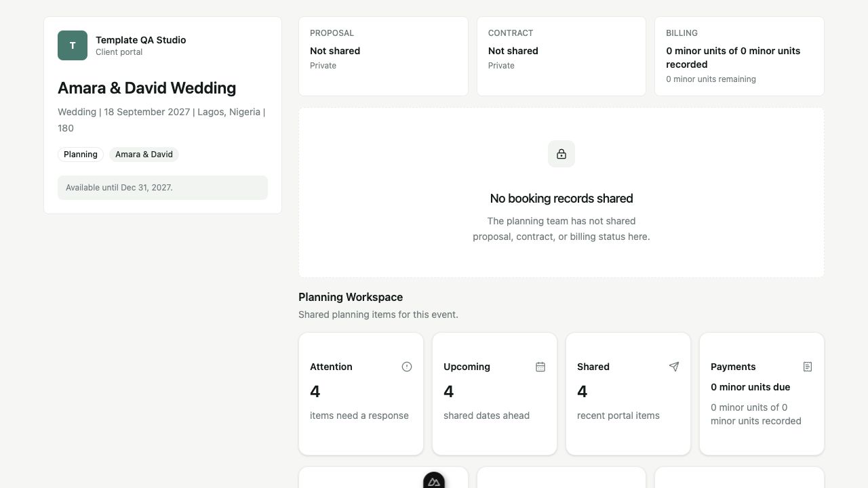Click the alert icon on Attention card

[x=407, y=367]
